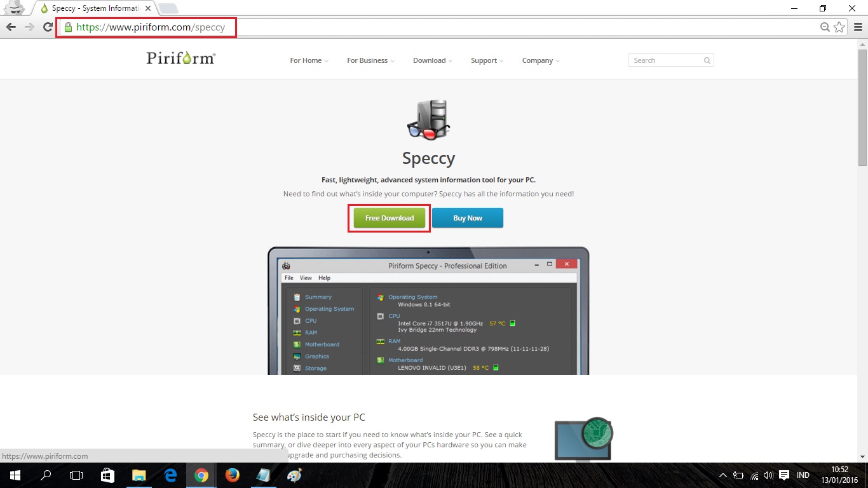The image size is (868, 488).
Task: Open File Explorer from the taskbar
Action: [x=139, y=475]
